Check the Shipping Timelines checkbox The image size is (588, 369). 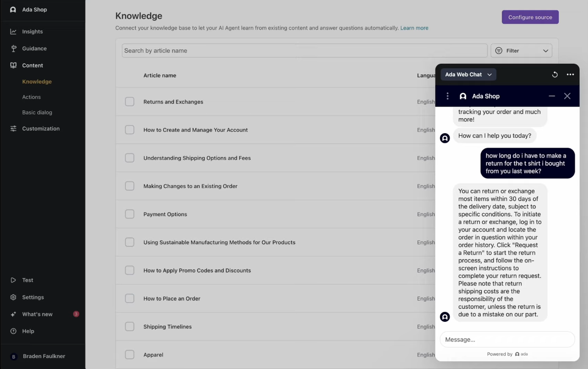[130, 327]
